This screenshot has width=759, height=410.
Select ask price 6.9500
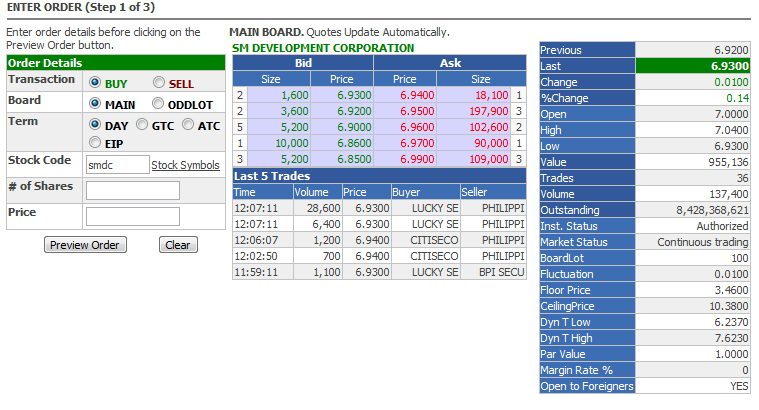click(417, 111)
